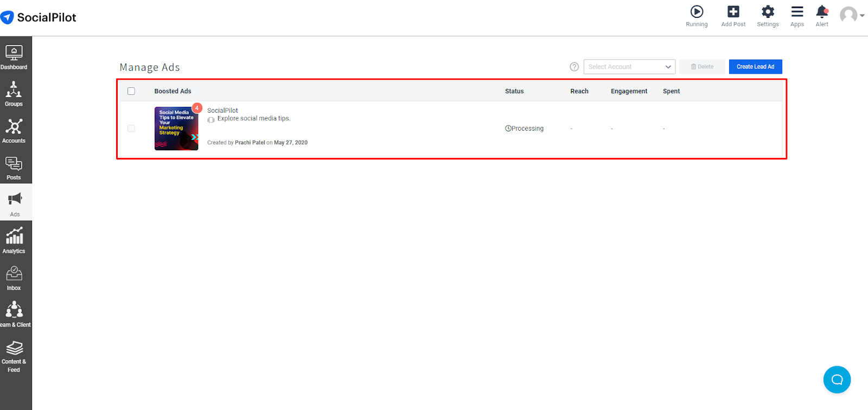The image size is (868, 410).
Task: Go to Accounts in sidebar
Action: tap(14, 130)
